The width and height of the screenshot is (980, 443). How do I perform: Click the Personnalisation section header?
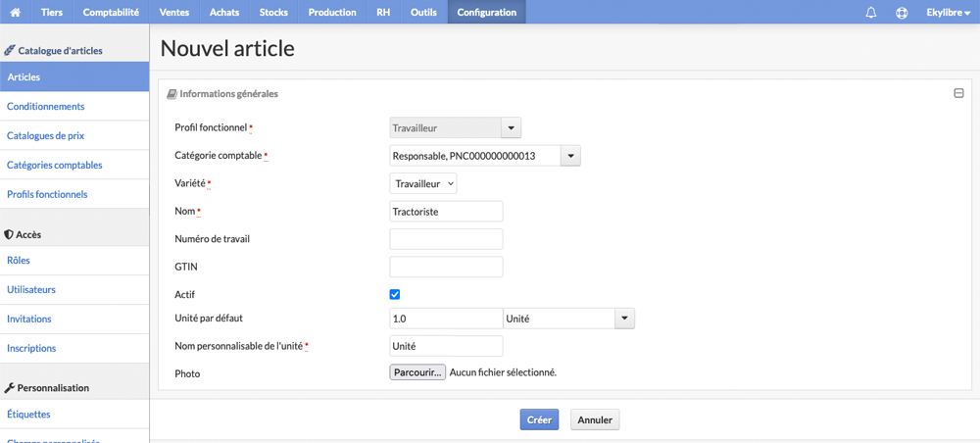tap(47, 388)
